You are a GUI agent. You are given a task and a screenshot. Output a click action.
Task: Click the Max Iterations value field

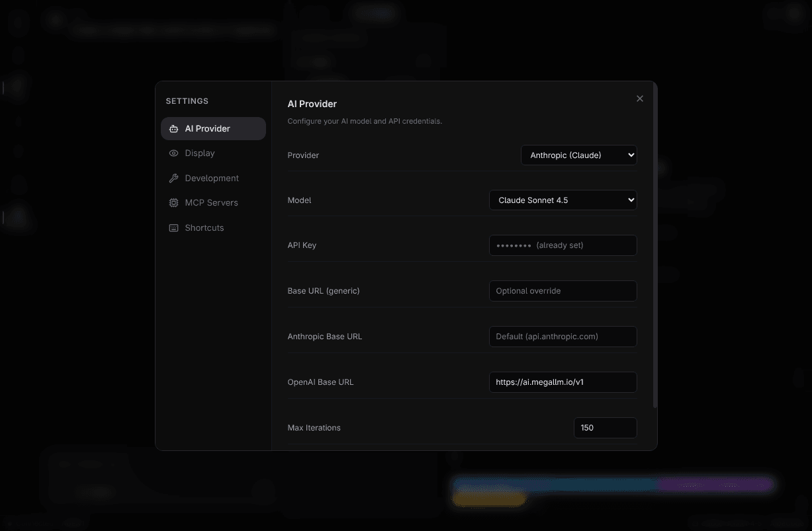click(x=605, y=427)
